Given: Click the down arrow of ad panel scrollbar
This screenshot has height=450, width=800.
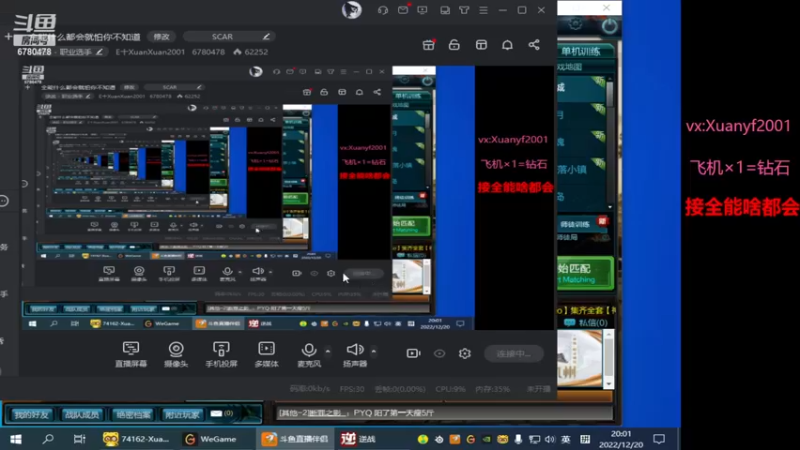Looking at the screenshot, I should pos(609,383).
